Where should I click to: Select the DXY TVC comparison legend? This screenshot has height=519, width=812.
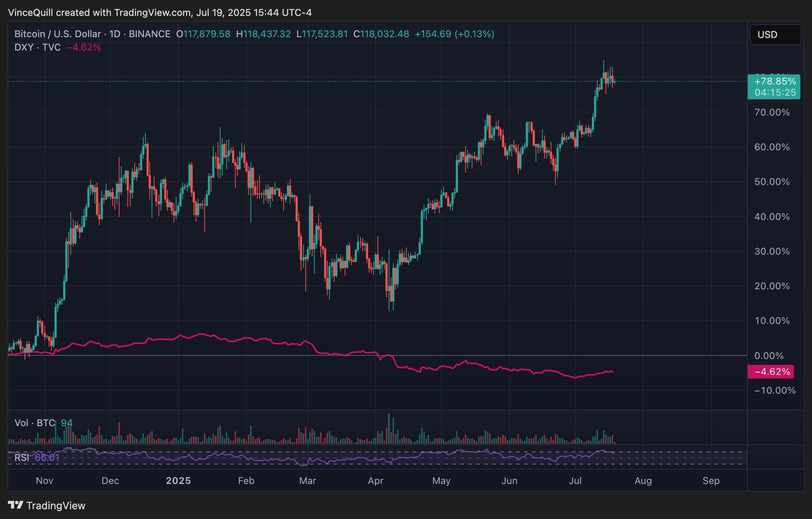tap(38, 47)
